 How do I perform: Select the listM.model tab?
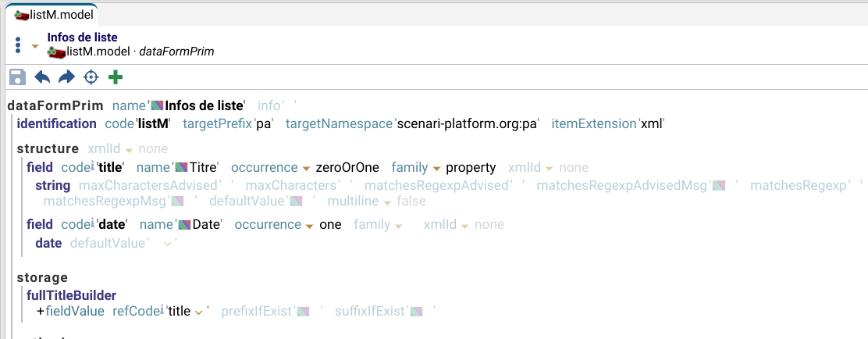pos(51,14)
